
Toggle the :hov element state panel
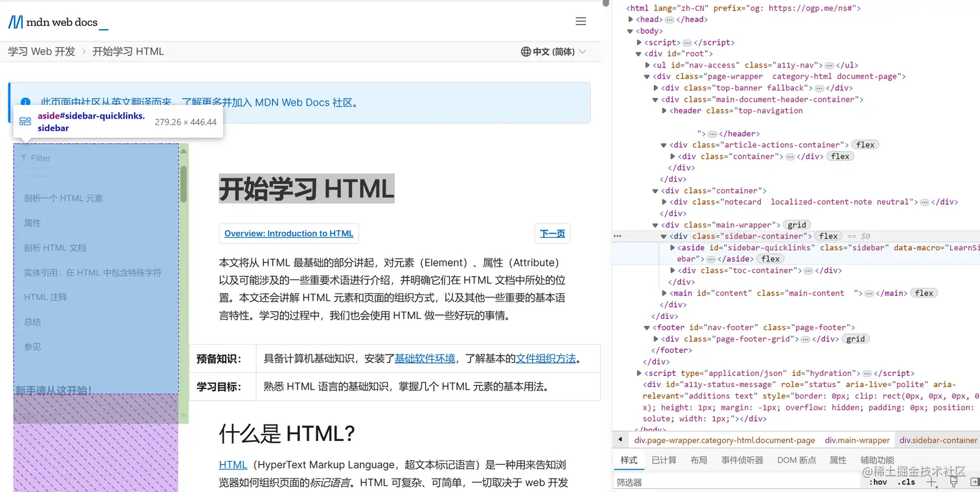pyautogui.click(x=878, y=482)
